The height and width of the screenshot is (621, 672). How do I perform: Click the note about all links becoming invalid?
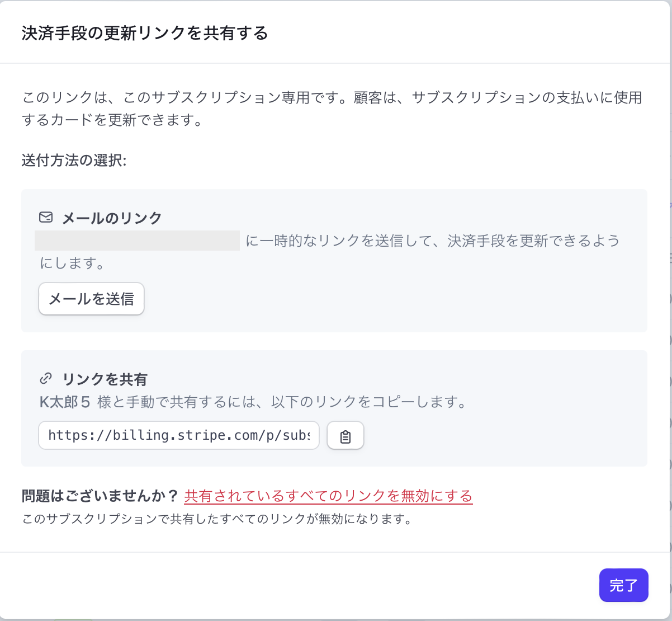217,519
